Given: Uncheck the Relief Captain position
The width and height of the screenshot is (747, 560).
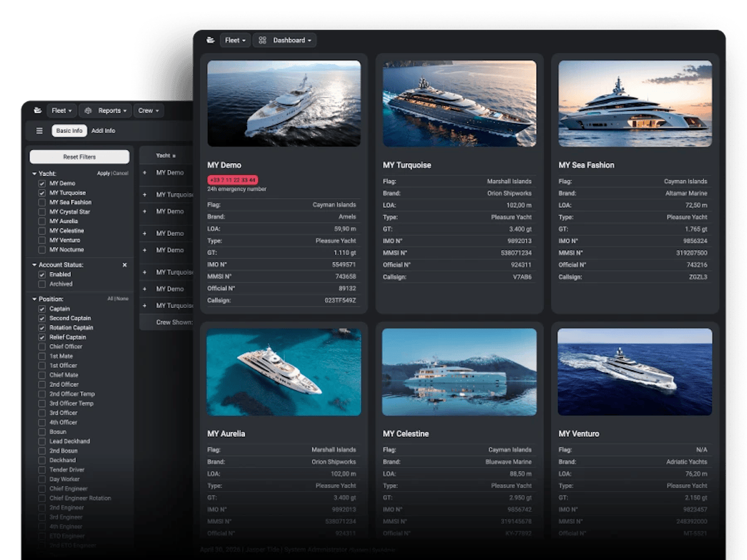Looking at the screenshot, I should 42,337.
